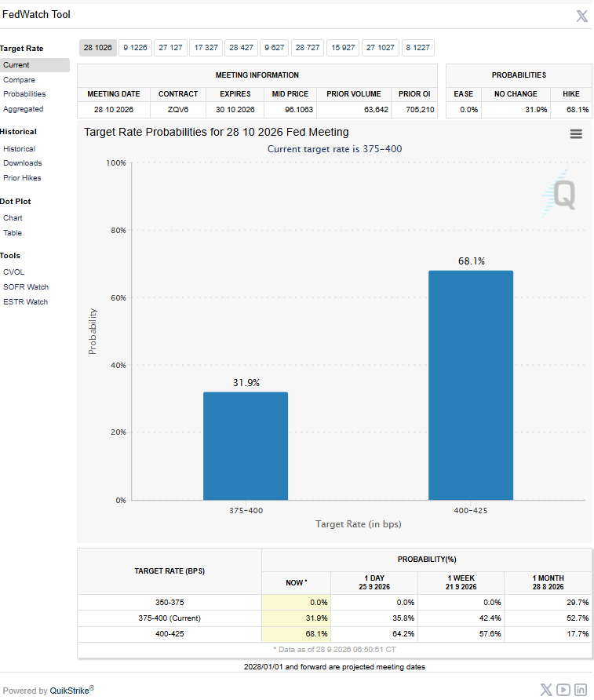Viewport: 594px width, 700px height.
Task: Click the 375-400 (Current) table row label
Action: pyautogui.click(x=169, y=618)
